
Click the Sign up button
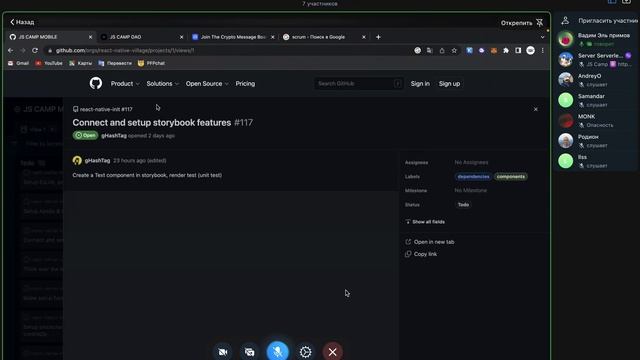pyautogui.click(x=449, y=84)
